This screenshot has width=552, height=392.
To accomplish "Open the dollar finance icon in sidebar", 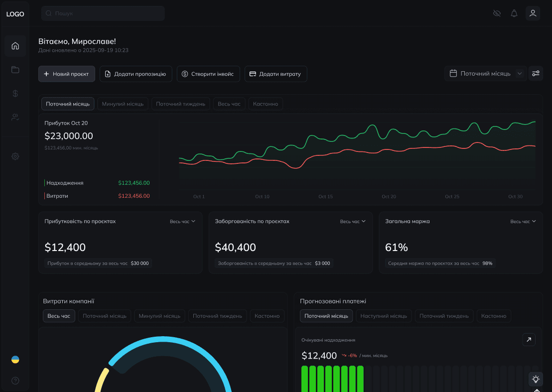I will pyautogui.click(x=15, y=93).
